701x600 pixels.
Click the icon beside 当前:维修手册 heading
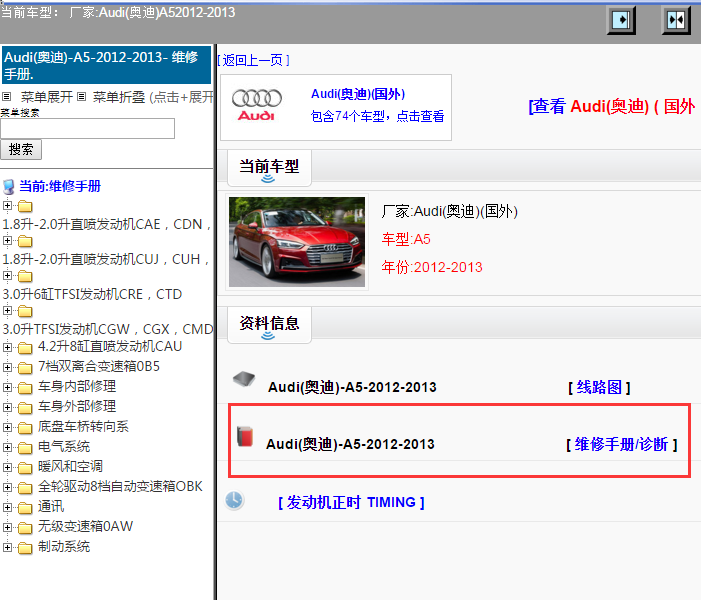pyautogui.click(x=8, y=187)
